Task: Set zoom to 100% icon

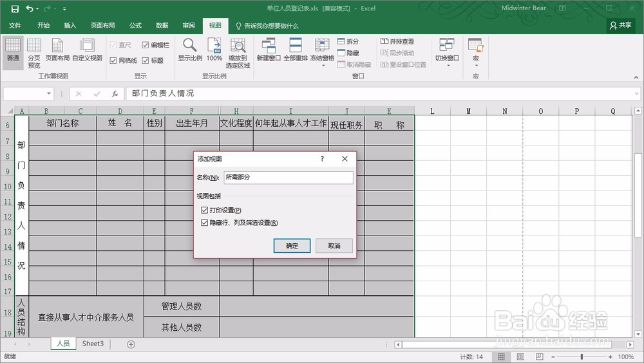Action: click(214, 50)
